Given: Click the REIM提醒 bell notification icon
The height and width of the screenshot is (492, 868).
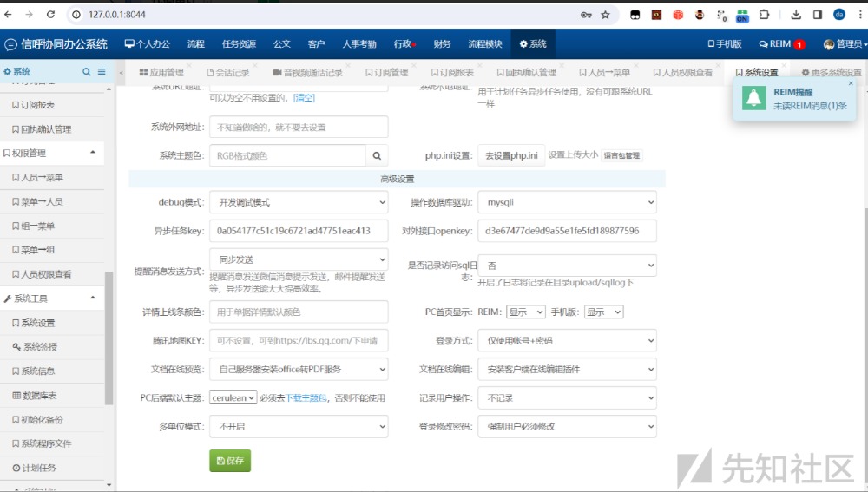Looking at the screenshot, I should tap(753, 98).
